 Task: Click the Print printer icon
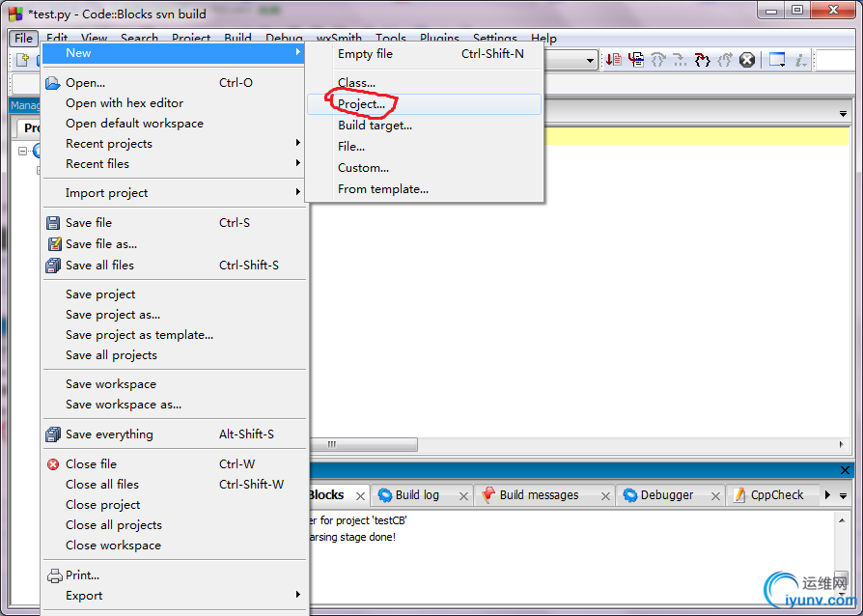tap(54, 575)
